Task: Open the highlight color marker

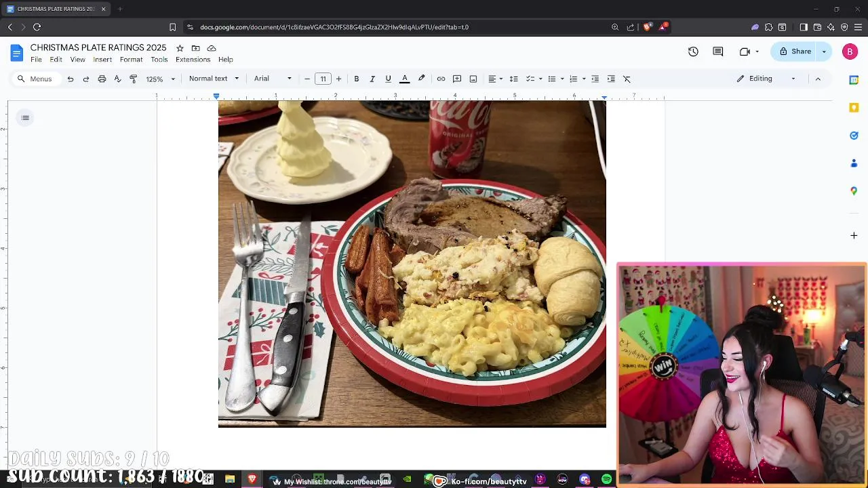Action: click(421, 79)
